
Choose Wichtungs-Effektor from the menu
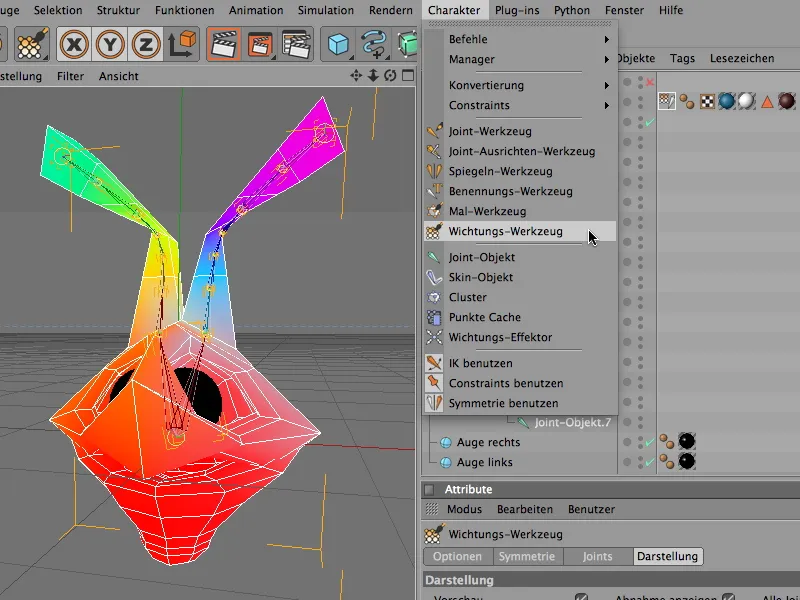(520, 337)
